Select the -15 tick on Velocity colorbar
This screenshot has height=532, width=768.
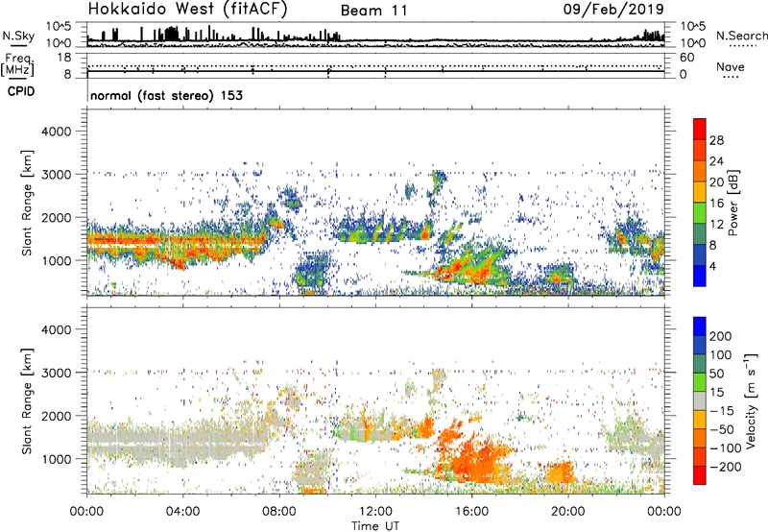coord(722,411)
